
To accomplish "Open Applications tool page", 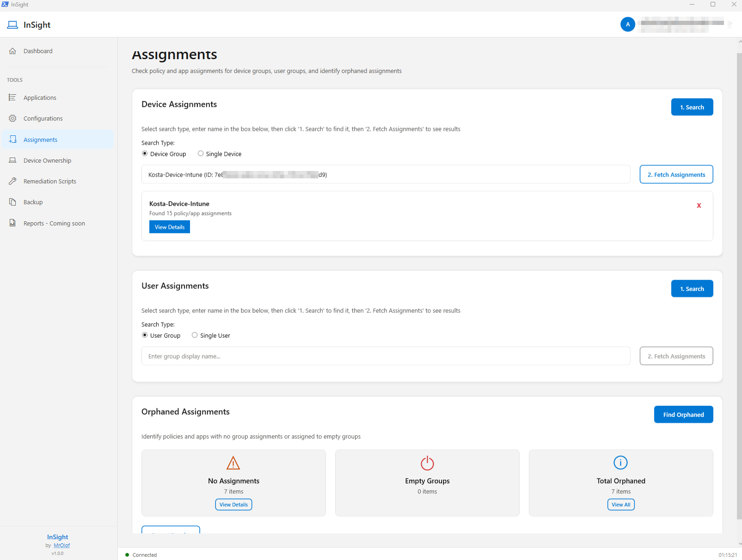I will (58, 97).
